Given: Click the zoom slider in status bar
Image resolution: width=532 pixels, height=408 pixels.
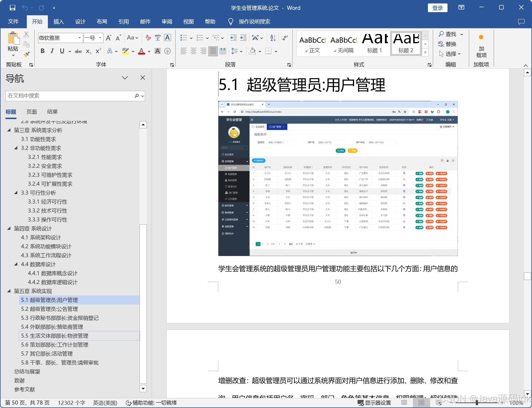Looking at the screenshot, I should pos(477,403).
